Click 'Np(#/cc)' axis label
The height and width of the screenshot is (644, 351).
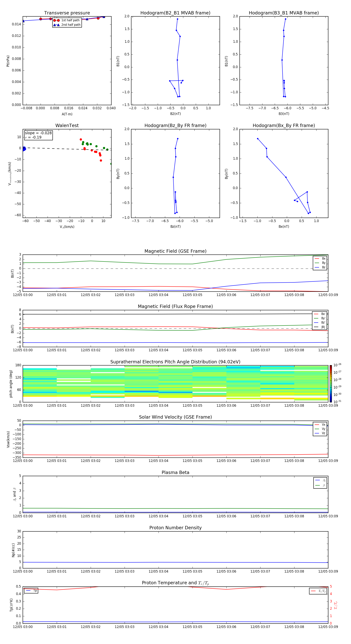pos(13,550)
